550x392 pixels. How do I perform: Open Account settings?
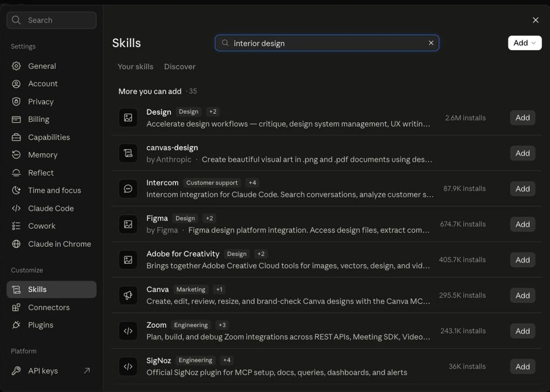(x=52, y=84)
